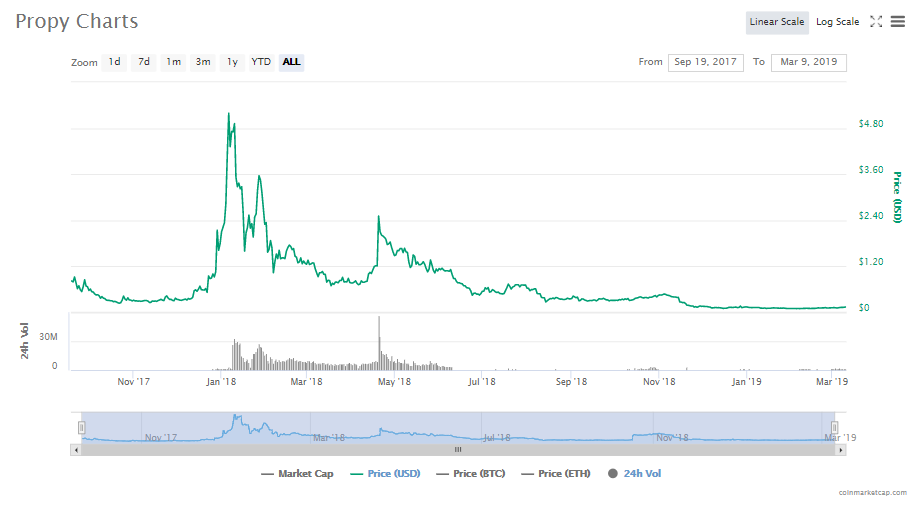Viewport: 919px width, 510px height.
Task: Toggle Price (ETH) series in legend
Action: (556, 474)
